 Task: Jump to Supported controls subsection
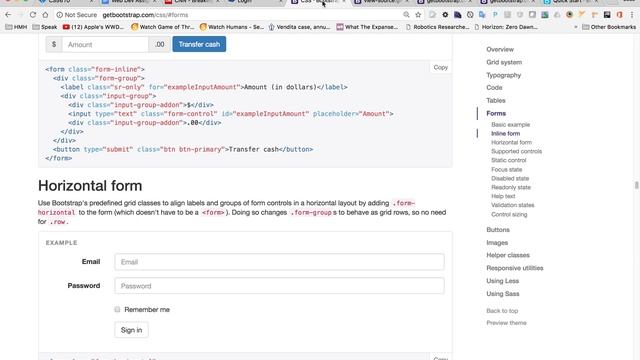[x=517, y=151]
